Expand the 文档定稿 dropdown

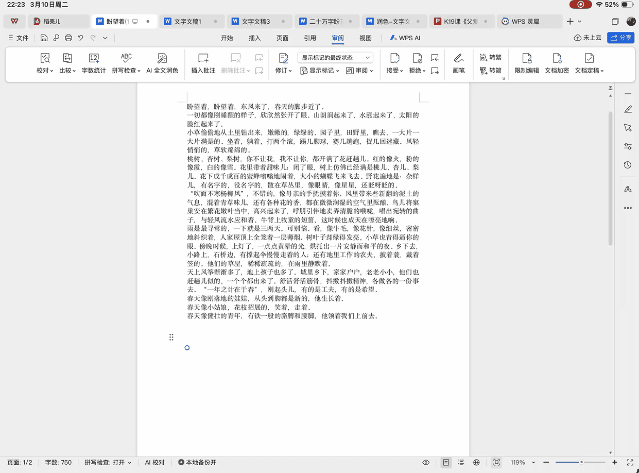pos(591,70)
